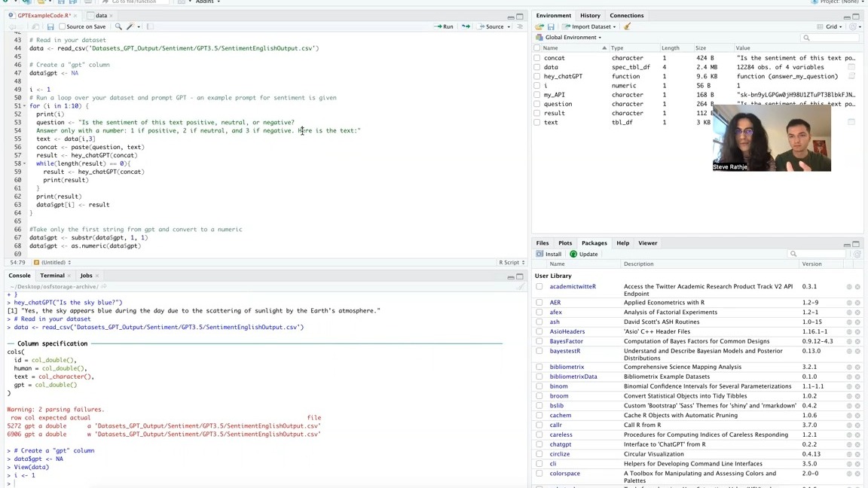
Task: View the data object table icon
Action: (851, 67)
